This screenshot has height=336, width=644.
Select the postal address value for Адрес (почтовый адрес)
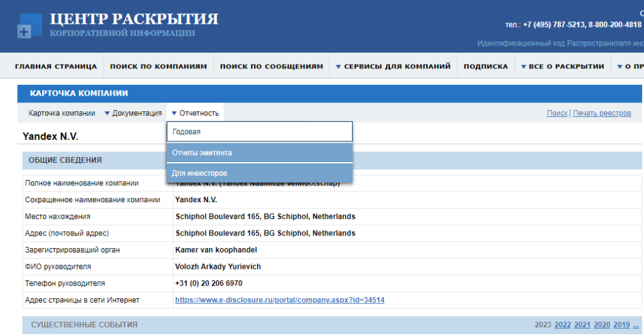(x=265, y=234)
